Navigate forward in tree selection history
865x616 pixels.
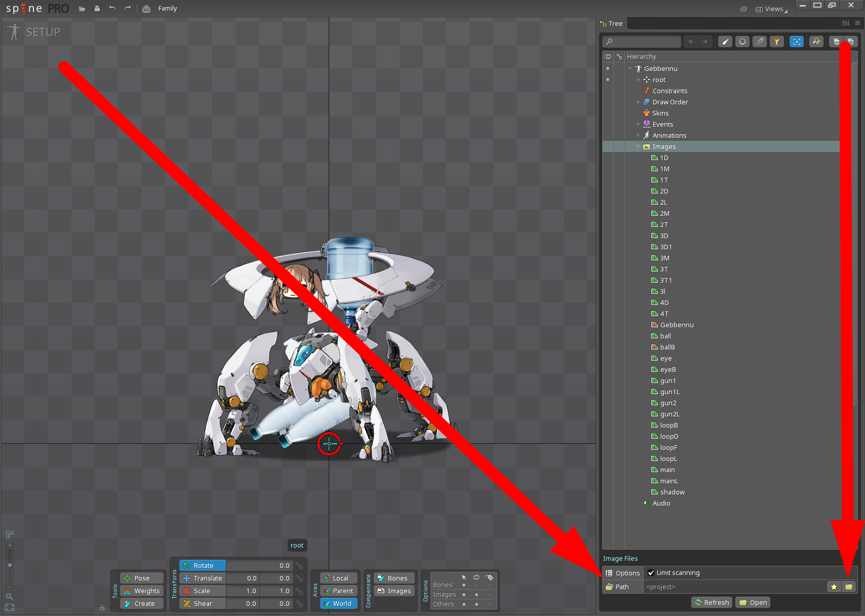705,42
